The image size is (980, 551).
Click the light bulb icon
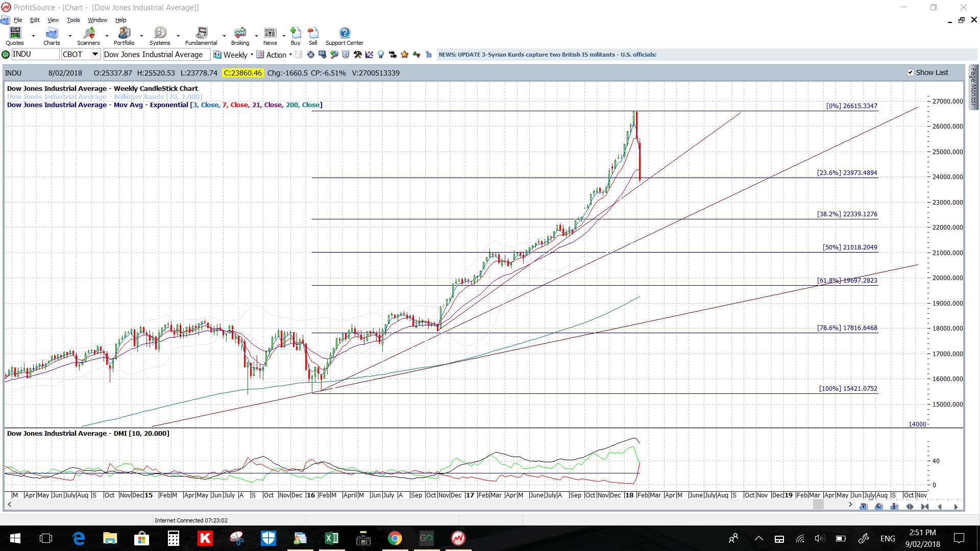click(381, 55)
